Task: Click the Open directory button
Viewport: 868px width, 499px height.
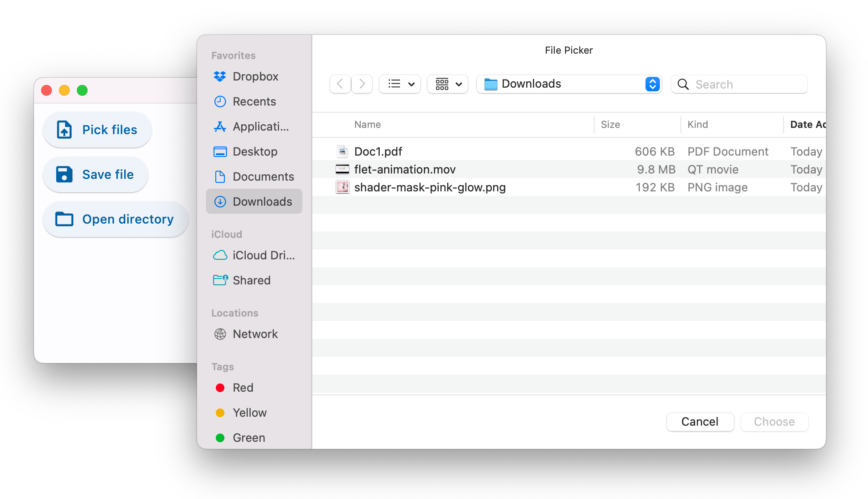Action: coord(115,219)
